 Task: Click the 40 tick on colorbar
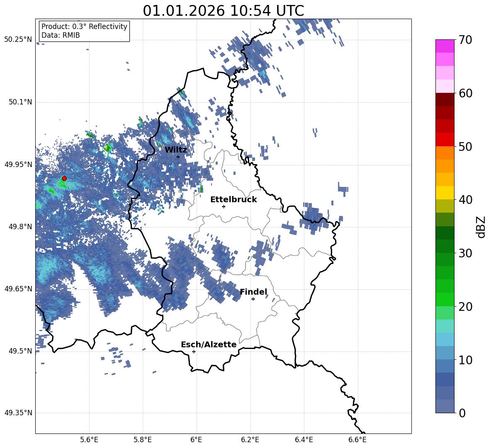pyautogui.click(x=465, y=200)
